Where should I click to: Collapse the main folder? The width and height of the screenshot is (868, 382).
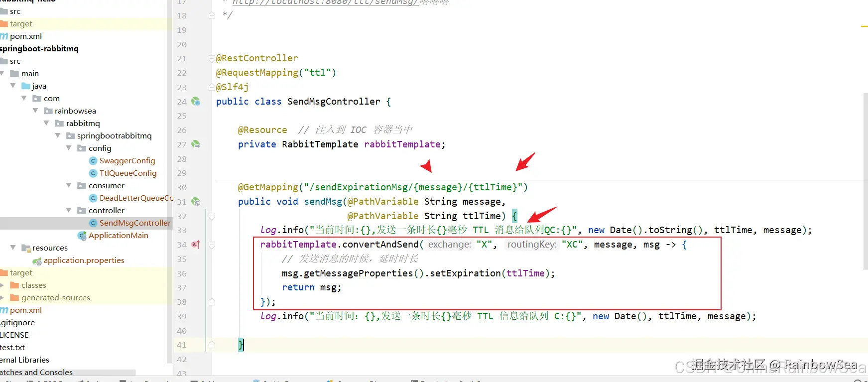(2, 73)
